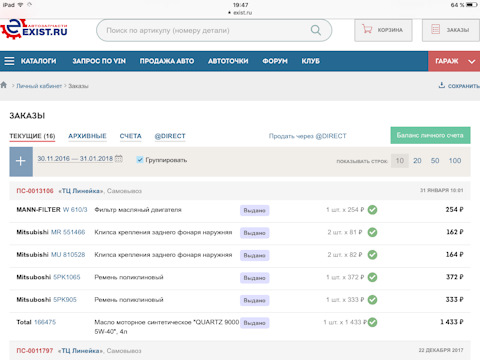This screenshot has width=480, height=360.
Task: Open part number MR 551466
Action: point(68,232)
